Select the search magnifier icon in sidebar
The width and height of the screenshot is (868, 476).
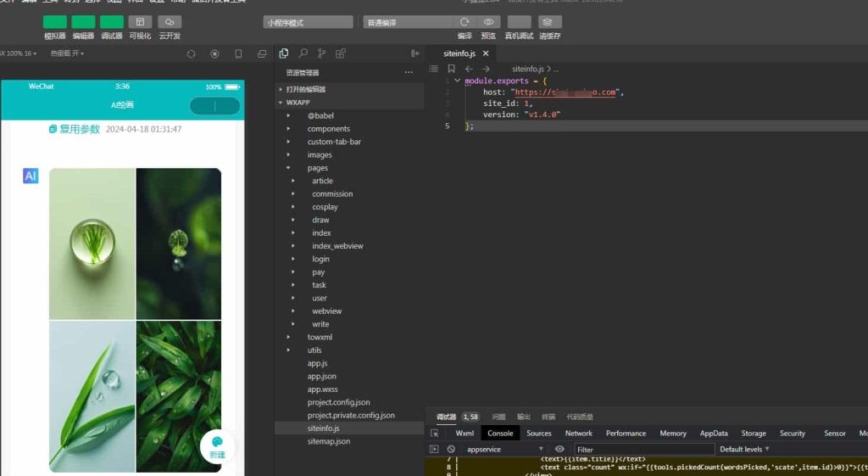[x=303, y=53]
